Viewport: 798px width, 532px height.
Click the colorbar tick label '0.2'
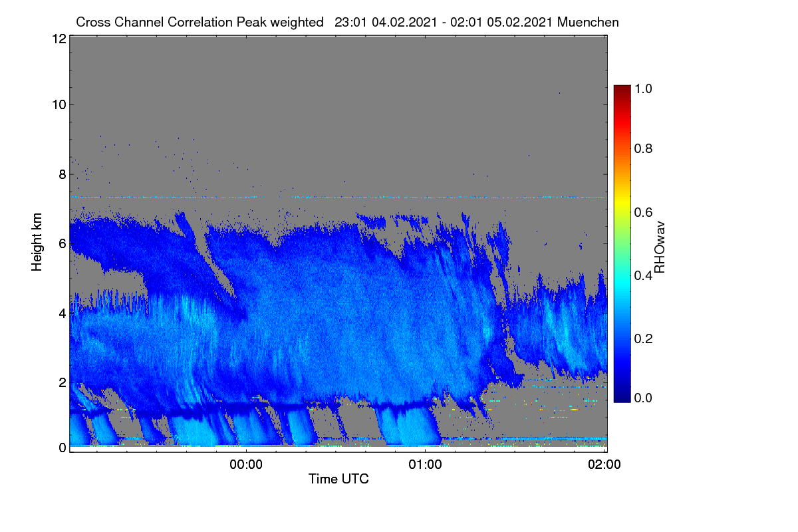click(x=644, y=338)
